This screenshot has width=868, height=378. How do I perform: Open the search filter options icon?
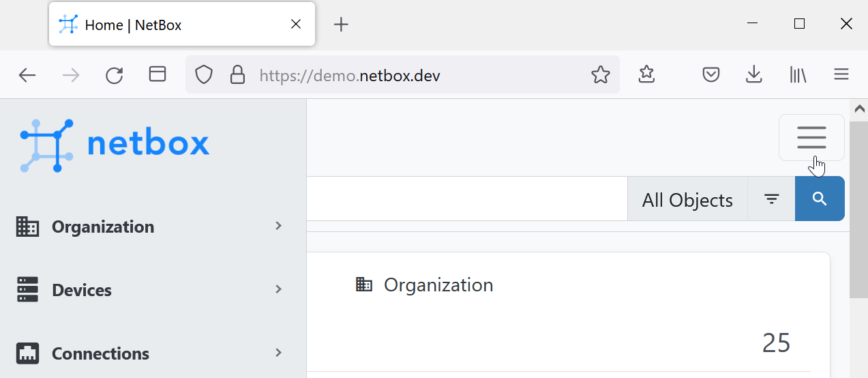771,199
